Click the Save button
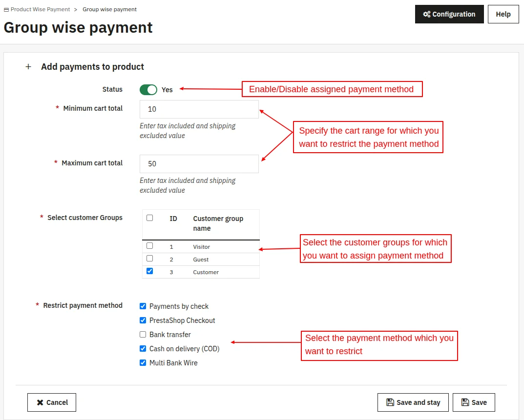 [x=474, y=402]
